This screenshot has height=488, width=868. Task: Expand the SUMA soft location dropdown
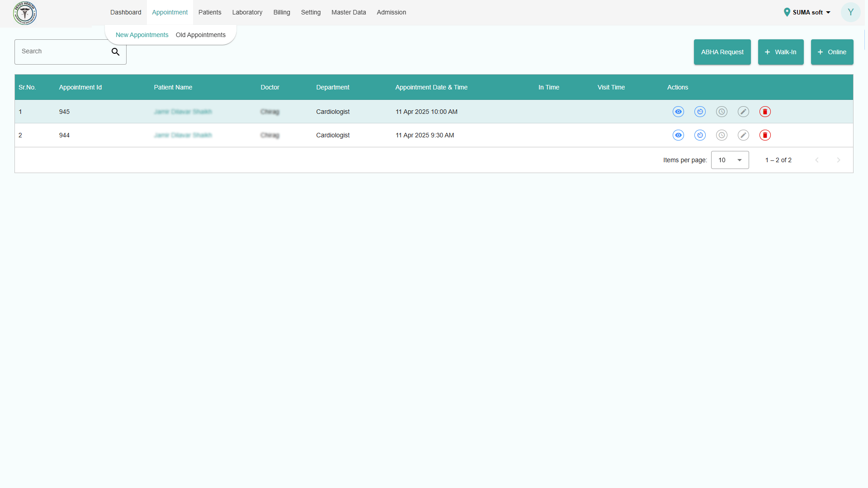pos(807,12)
